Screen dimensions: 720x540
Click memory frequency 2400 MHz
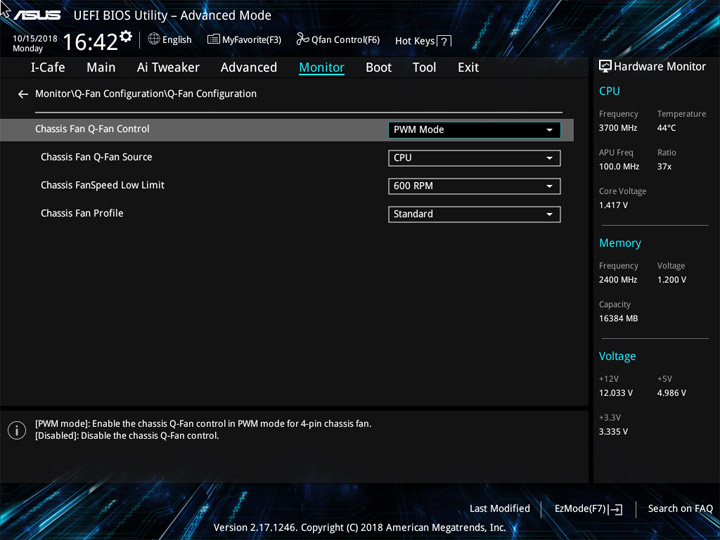[618, 280]
